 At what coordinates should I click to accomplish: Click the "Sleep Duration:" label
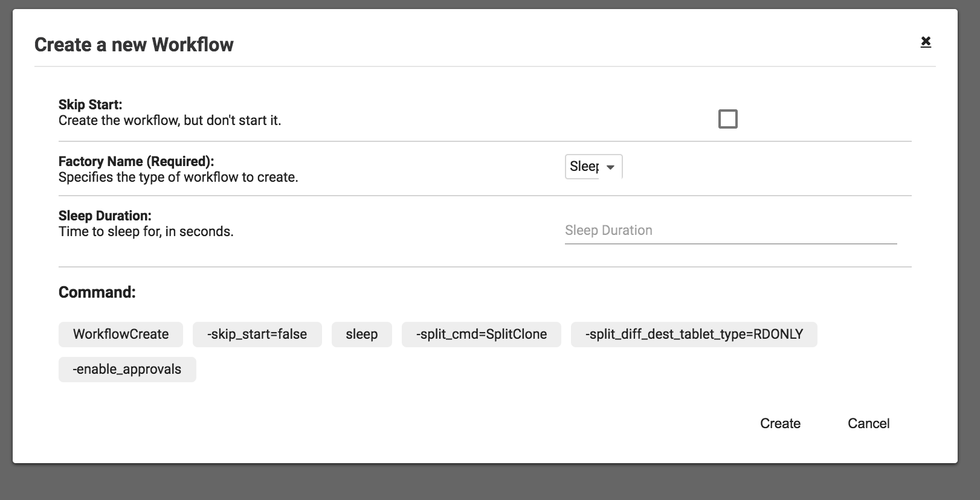click(x=105, y=216)
